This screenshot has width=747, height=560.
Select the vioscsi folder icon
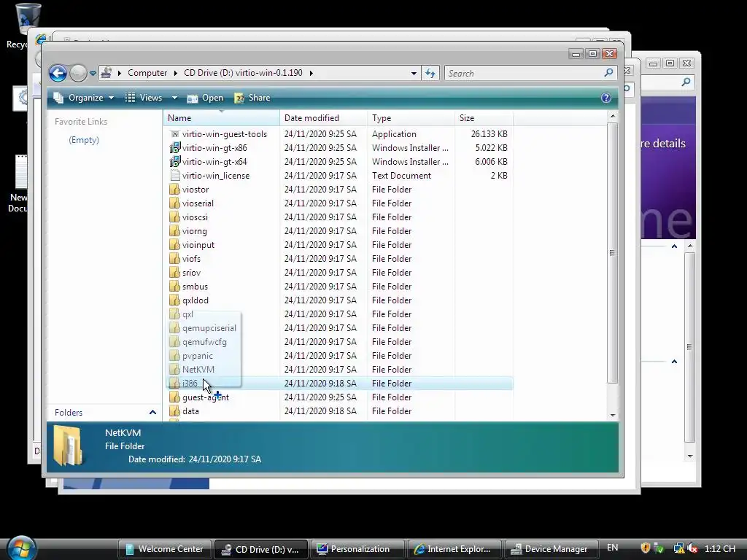click(175, 217)
